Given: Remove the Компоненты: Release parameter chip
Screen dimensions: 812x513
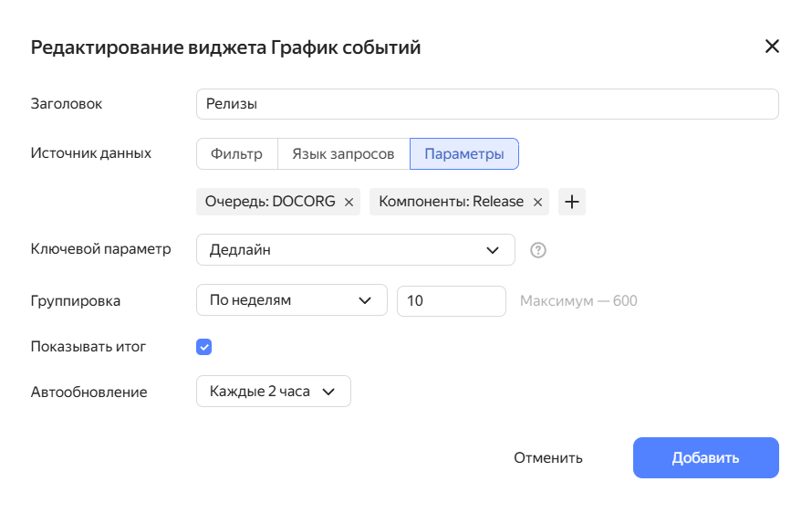Looking at the screenshot, I should (537, 202).
